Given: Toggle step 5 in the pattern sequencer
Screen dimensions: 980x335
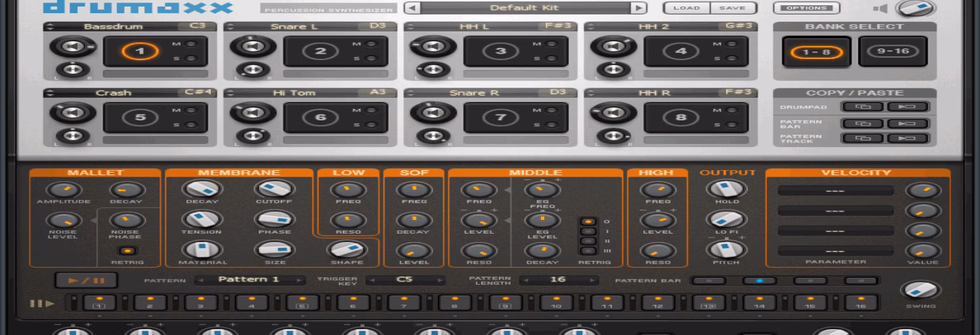Looking at the screenshot, I should (x=302, y=302).
